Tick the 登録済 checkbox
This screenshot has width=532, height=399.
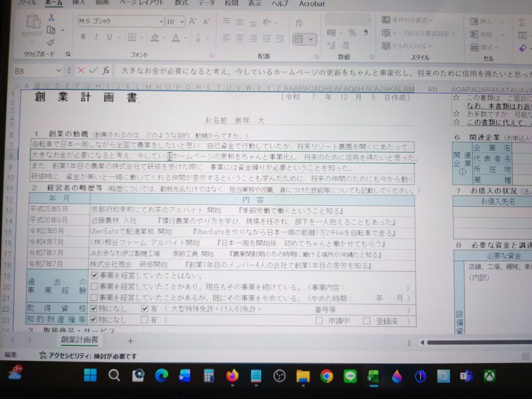[366, 321]
